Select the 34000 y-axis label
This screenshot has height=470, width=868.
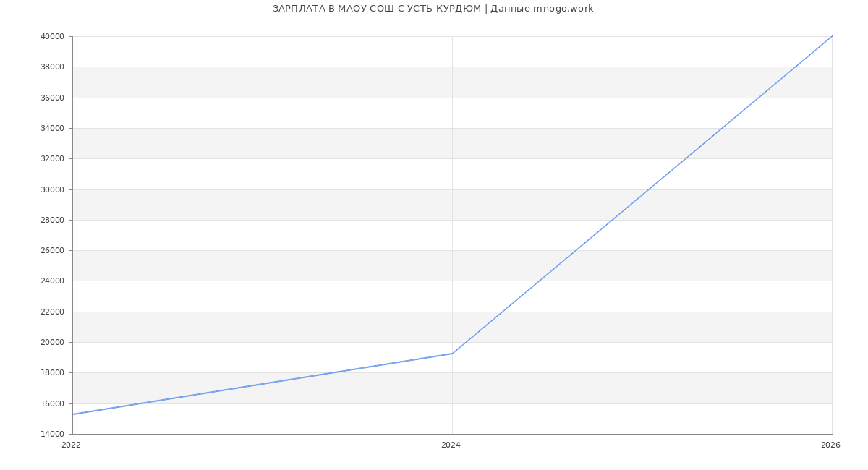tap(53, 128)
